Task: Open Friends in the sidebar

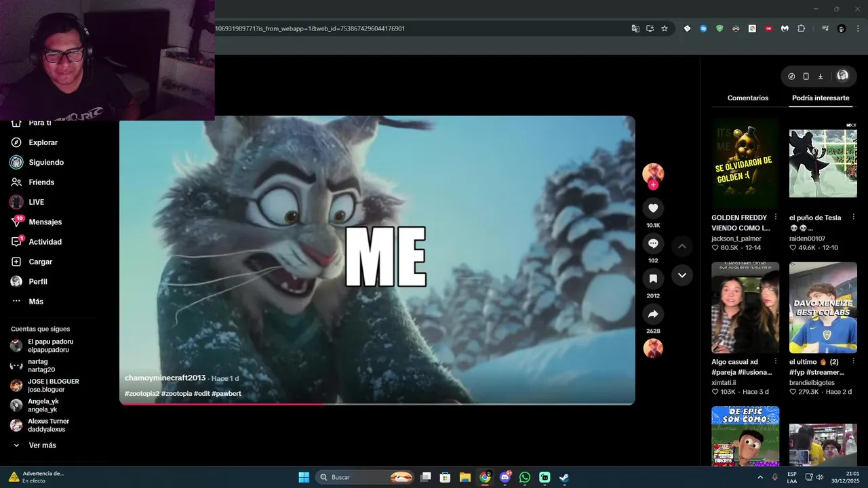Action: coord(41,182)
